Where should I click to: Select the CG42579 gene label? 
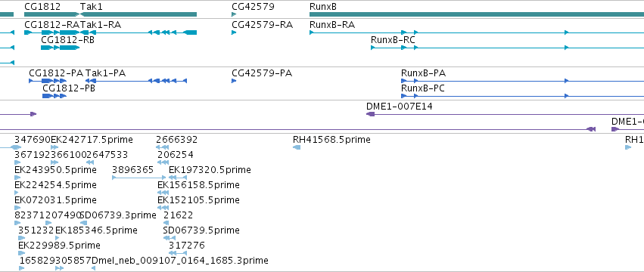[x=253, y=7]
